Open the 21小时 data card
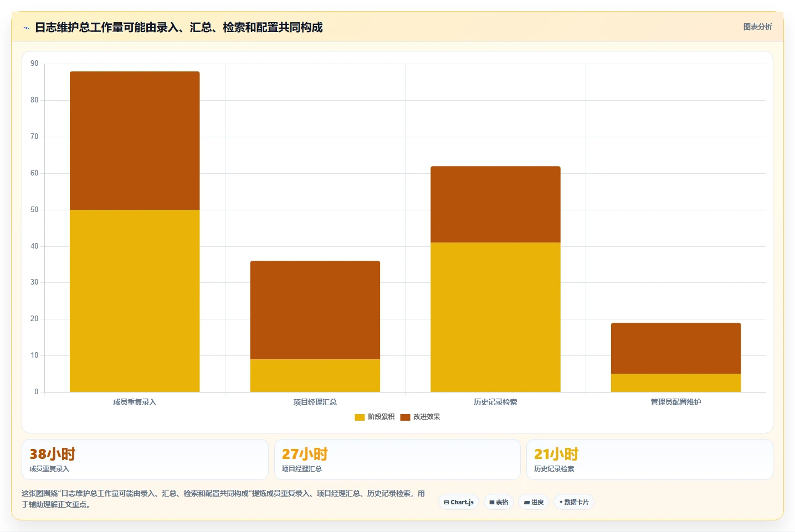The image size is (795, 532). 649,459
